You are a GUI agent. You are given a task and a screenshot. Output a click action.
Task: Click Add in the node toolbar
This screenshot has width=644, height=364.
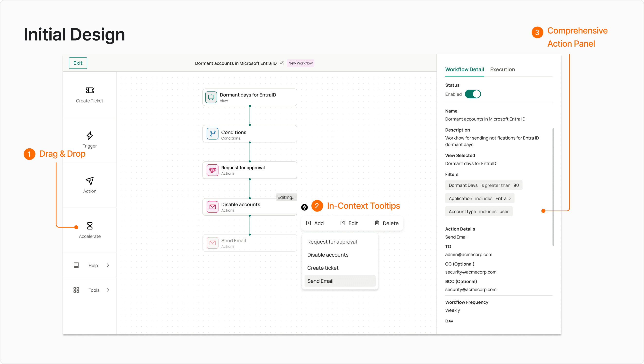click(x=315, y=223)
